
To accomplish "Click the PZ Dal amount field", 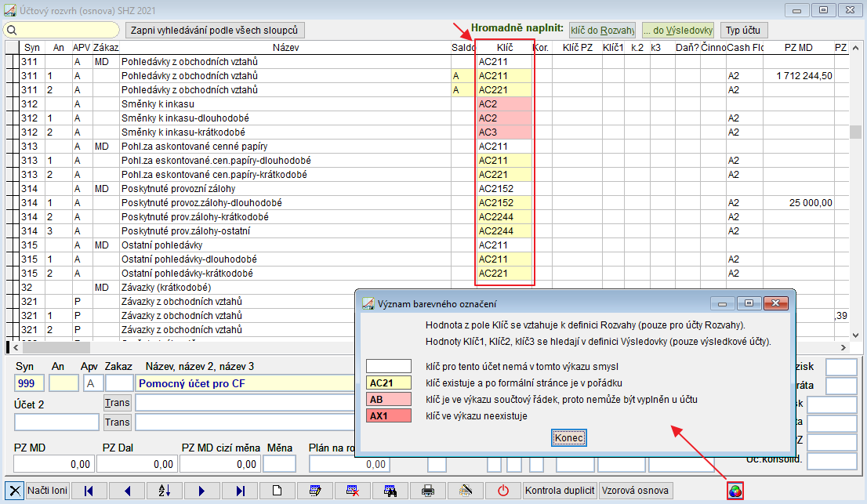I will 136,464.
